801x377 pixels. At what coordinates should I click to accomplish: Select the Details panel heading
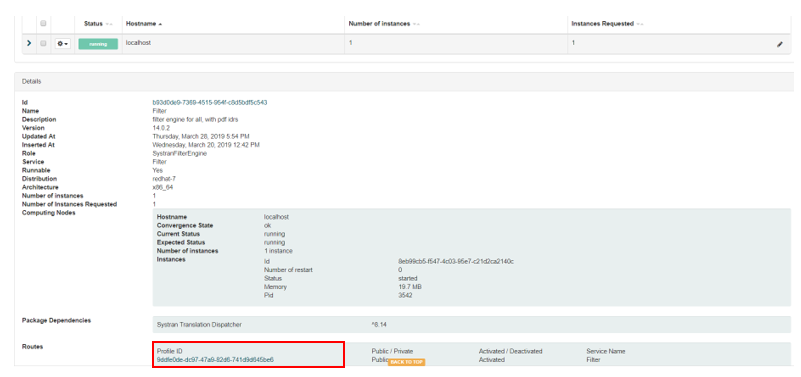(32, 81)
